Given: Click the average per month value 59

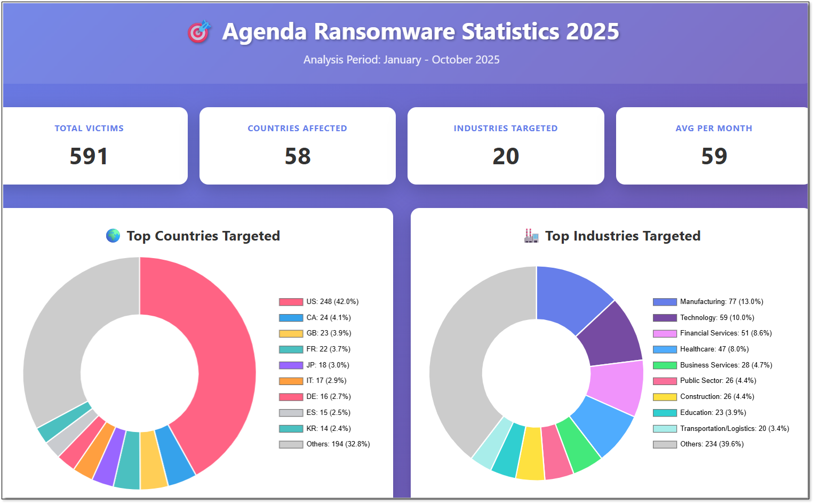Looking at the screenshot, I should (x=714, y=156).
